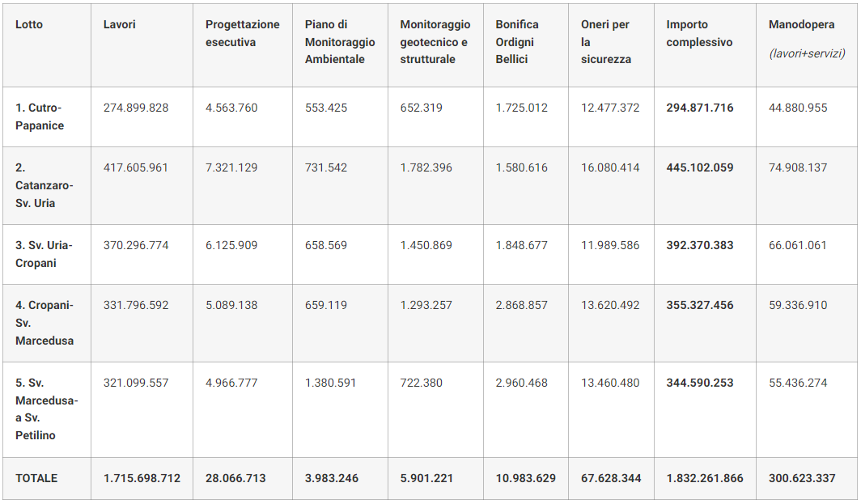
Task: Select the TOTALE row label
Action: (36, 478)
